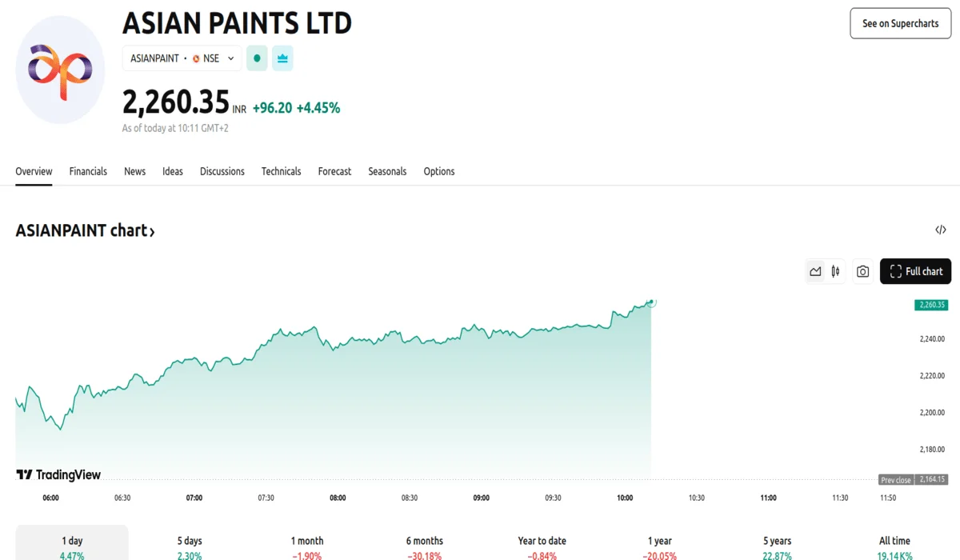Click the TradingView logo on the chart
This screenshot has height=560, width=960.
58,474
